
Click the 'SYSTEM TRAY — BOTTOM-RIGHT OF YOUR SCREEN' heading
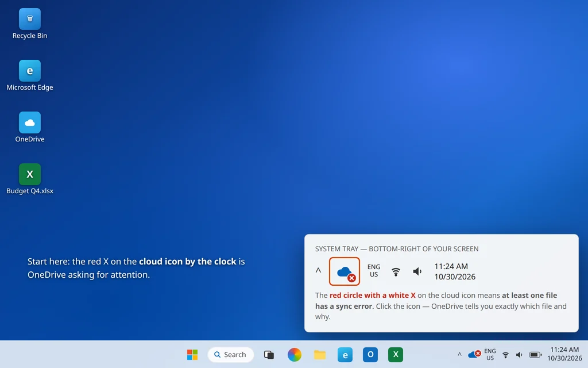(x=397, y=249)
